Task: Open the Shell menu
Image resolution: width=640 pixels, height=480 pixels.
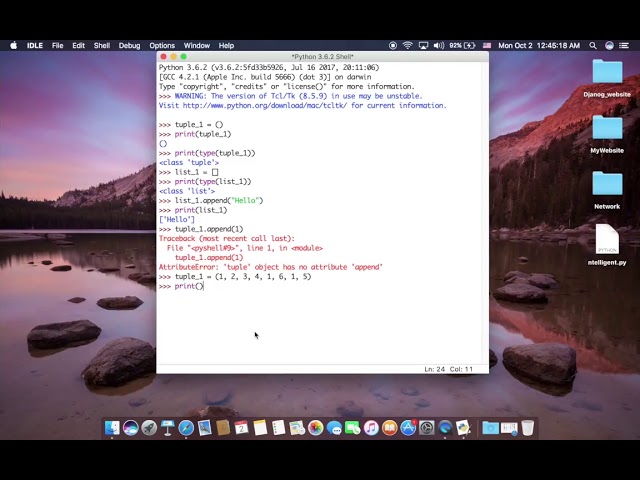Action: coord(102,45)
